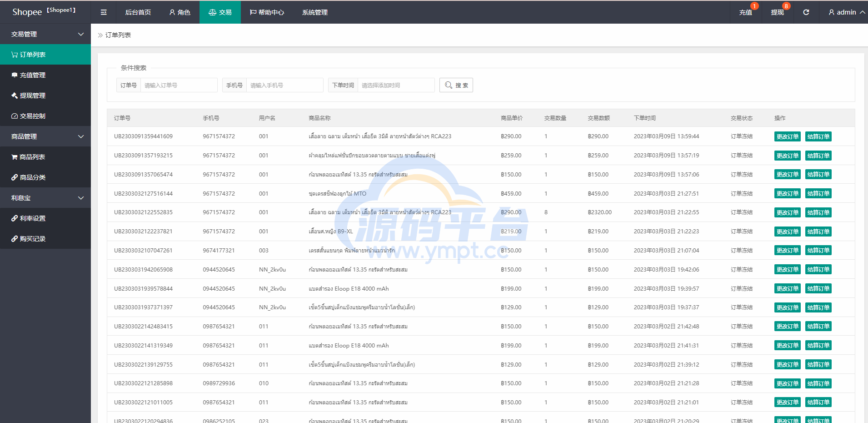Viewport: 868px width, 423px height.
Task: Click 更改订单 for order UB2303031942065908
Action: click(x=787, y=270)
